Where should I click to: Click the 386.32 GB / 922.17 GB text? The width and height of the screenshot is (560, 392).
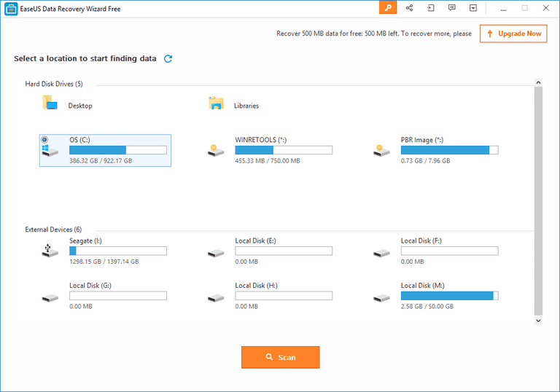(x=101, y=160)
